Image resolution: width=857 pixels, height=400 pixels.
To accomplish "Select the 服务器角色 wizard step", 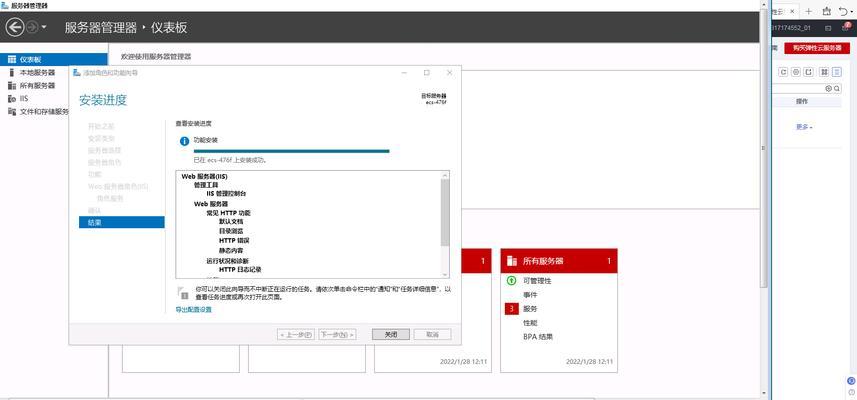I will pyautogui.click(x=105, y=162).
